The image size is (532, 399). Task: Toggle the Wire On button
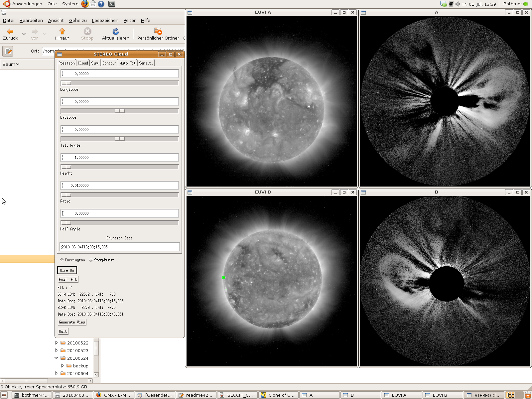click(67, 270)
